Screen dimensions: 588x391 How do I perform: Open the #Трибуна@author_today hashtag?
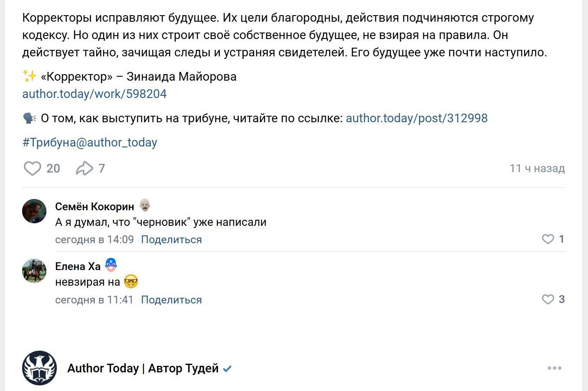[x=90, y=143]
